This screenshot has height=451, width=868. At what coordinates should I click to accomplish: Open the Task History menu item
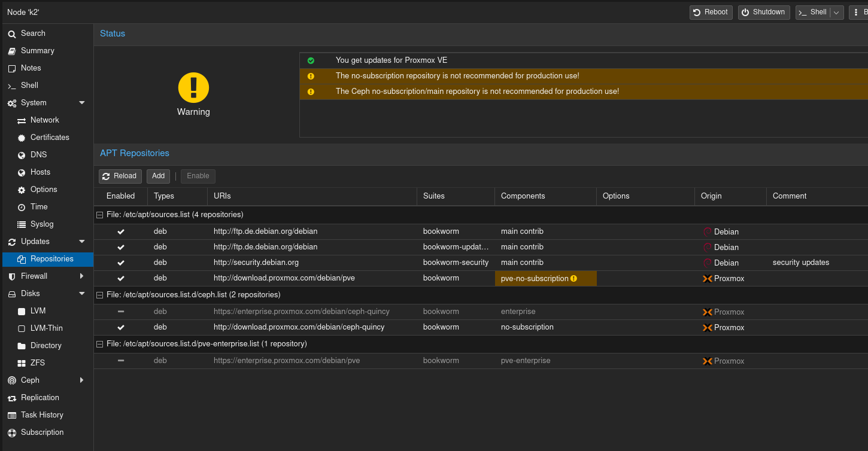click(x=42, y=415)
